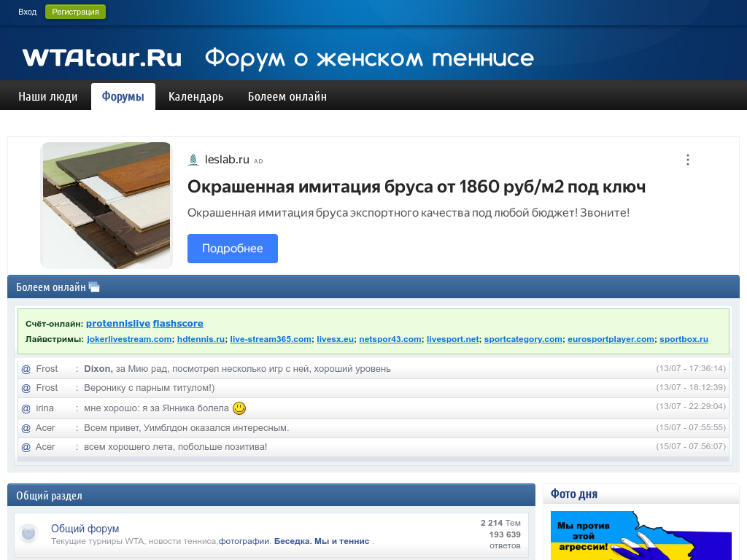Visit the sportbox.ru livestream link
747x560 pixels.
point(684,339)
